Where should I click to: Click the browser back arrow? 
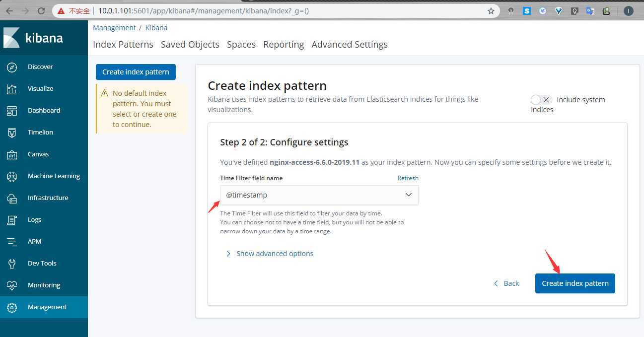point(9,10)
